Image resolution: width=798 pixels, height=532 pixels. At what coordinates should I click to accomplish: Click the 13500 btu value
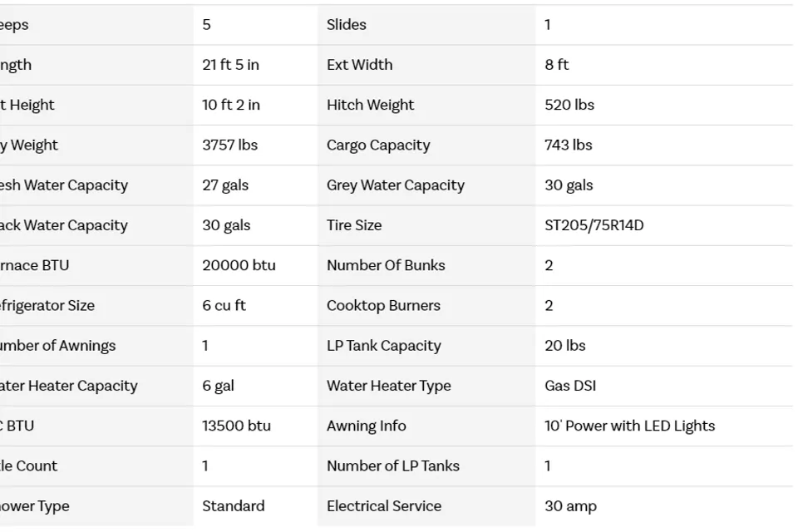[236, 426]
